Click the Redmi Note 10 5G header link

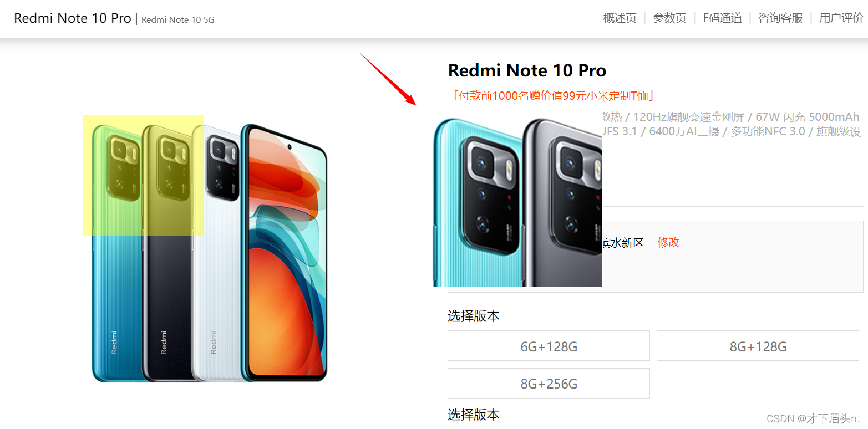(x=177, y=20)
